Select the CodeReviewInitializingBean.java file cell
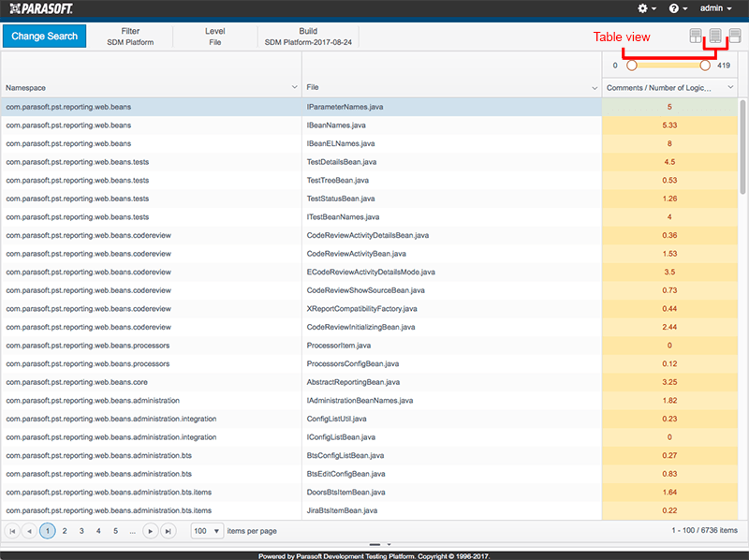The height and width of the screenshot is (560, 749). [x=451, y=327]
